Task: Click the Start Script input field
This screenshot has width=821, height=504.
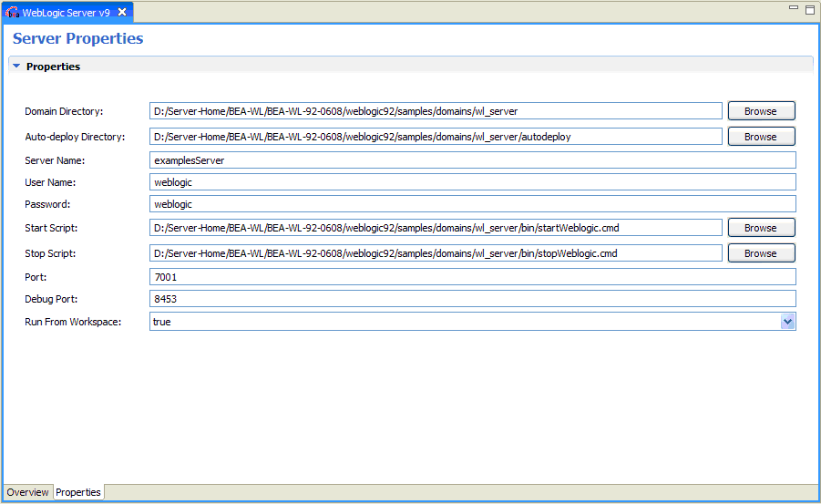Action: tap(436, 228)
